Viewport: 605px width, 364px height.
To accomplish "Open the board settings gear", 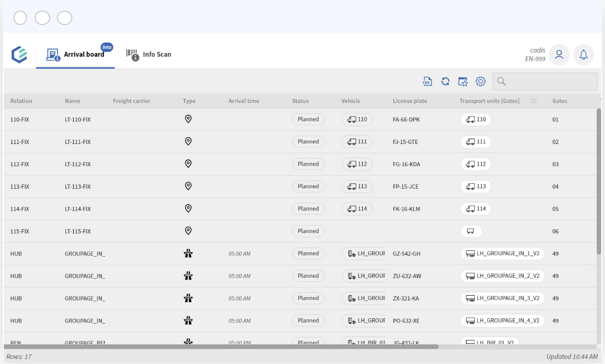I will click(x=480, y=81).
